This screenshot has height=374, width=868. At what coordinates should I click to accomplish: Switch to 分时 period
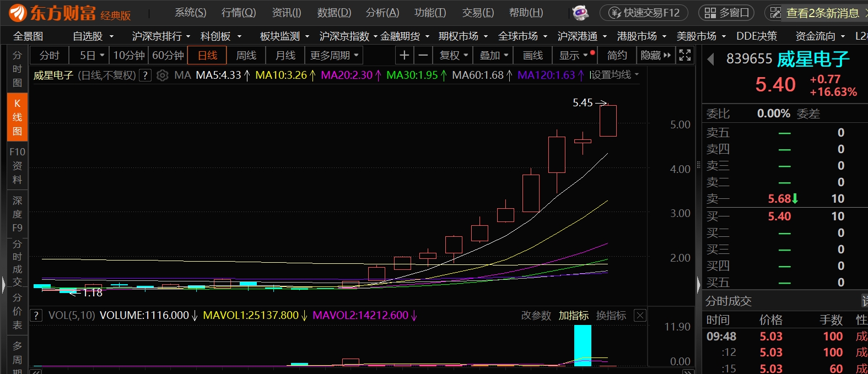pos(49,55)
